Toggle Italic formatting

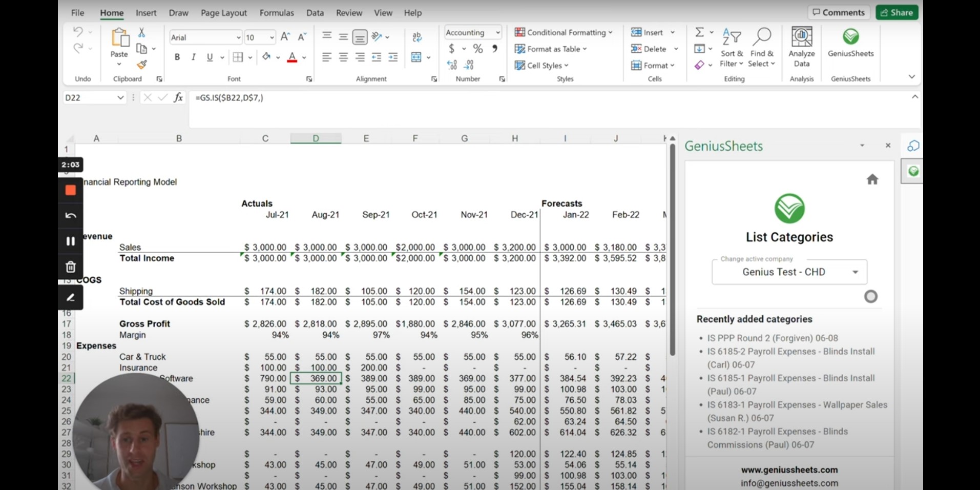[193, 57]
